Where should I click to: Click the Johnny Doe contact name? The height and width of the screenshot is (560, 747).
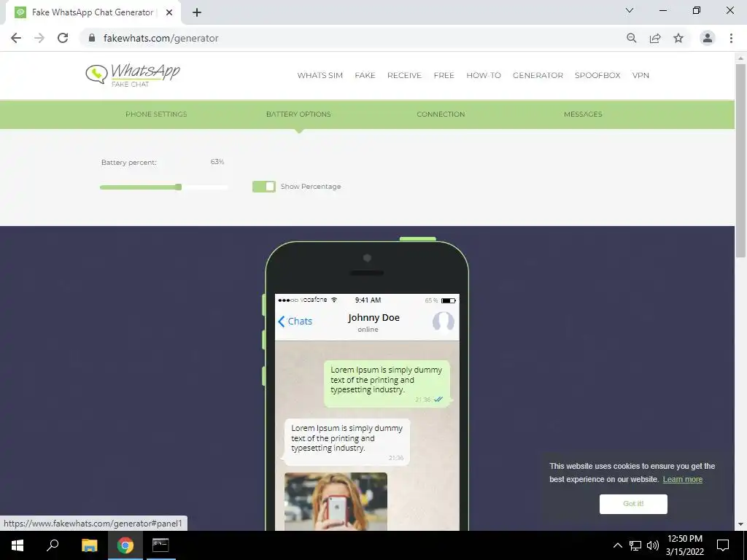pos(373,318)
